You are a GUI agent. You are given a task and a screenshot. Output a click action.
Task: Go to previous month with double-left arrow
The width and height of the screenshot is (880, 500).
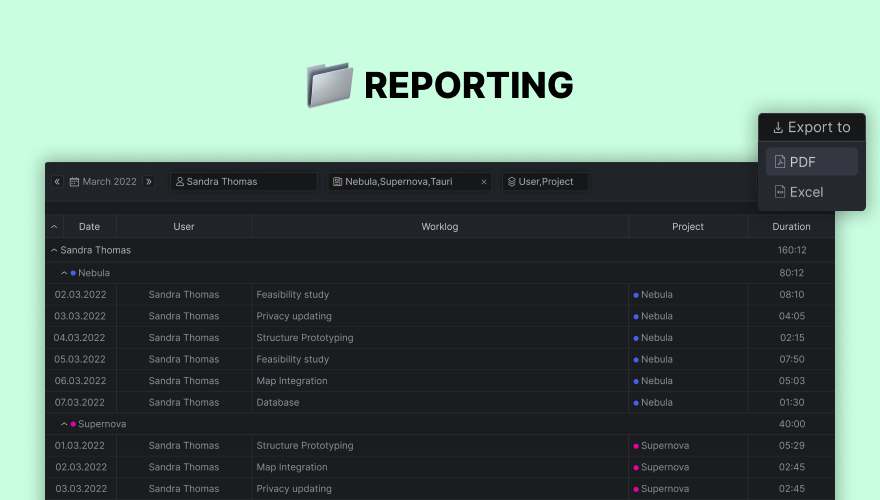(x=57, y=182)
